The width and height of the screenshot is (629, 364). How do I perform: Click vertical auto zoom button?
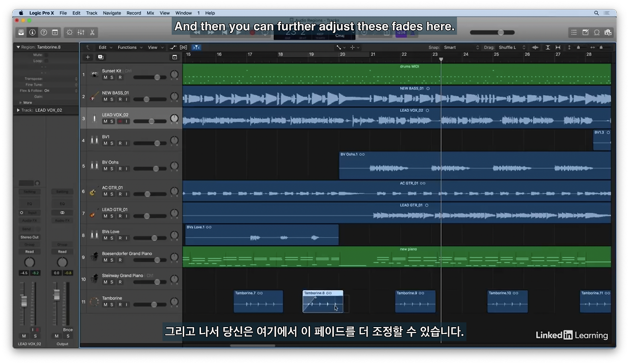click(547, 48)
